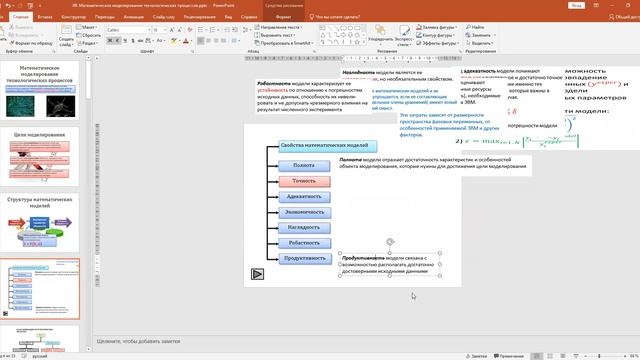The image size is (640, 360).
Task: Open Направление текста dropdown
Action: [x=278, y=27]
